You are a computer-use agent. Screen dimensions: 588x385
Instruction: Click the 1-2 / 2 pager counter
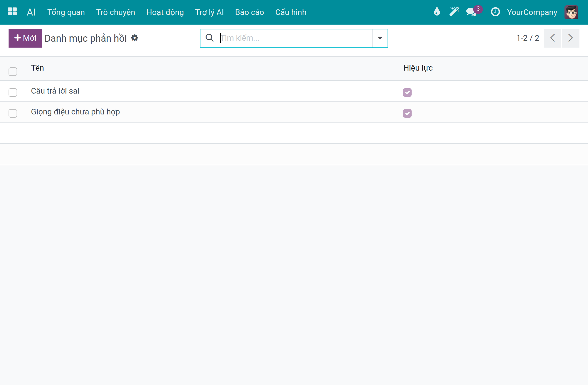click(528, 38)
